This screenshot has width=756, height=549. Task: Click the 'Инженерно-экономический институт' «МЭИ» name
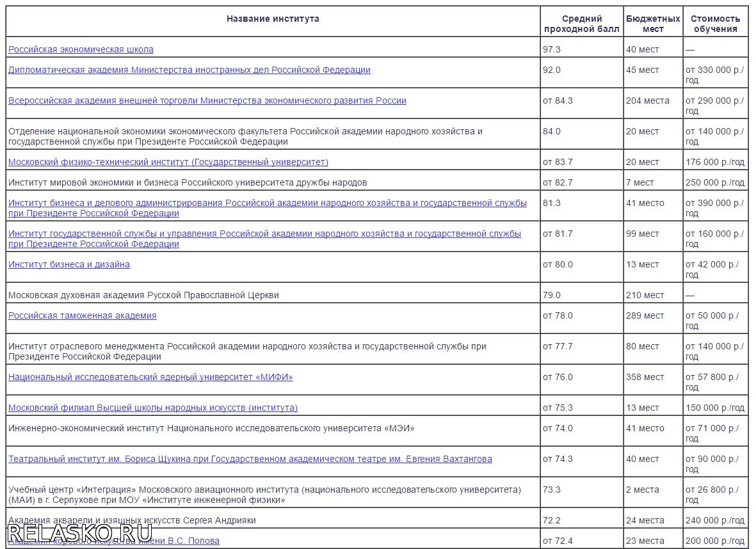coord(211,428)
